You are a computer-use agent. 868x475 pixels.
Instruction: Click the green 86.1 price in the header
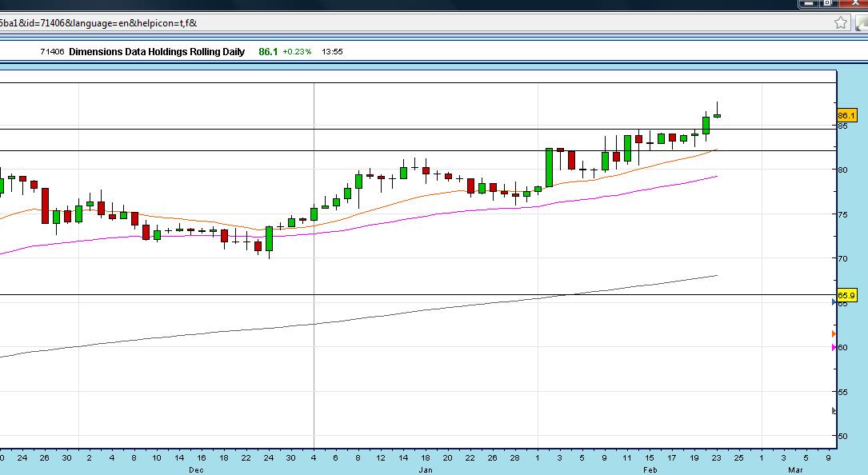tap(268, 51)
